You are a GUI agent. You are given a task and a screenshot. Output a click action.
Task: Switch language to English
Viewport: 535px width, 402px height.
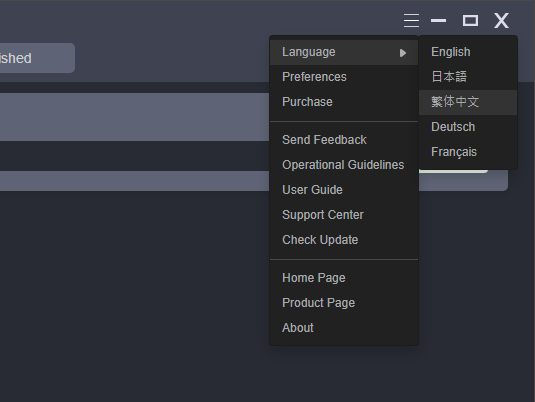[x=468, y=52]
